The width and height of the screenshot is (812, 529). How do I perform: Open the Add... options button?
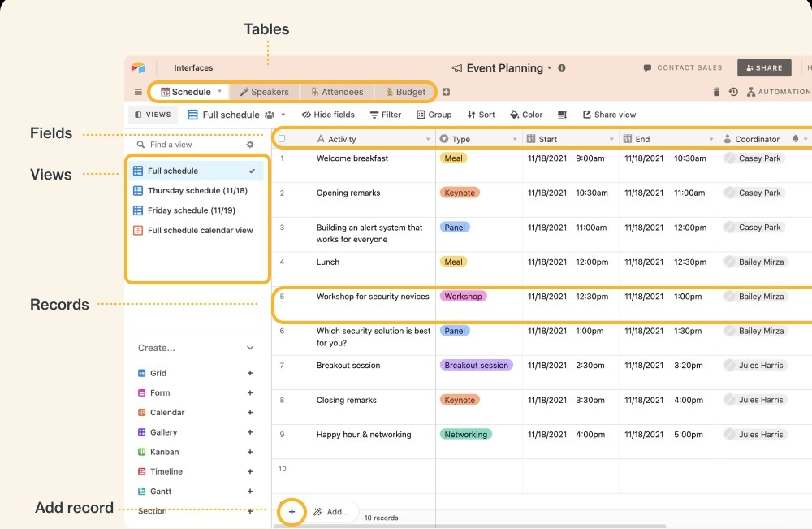point(331,512)
